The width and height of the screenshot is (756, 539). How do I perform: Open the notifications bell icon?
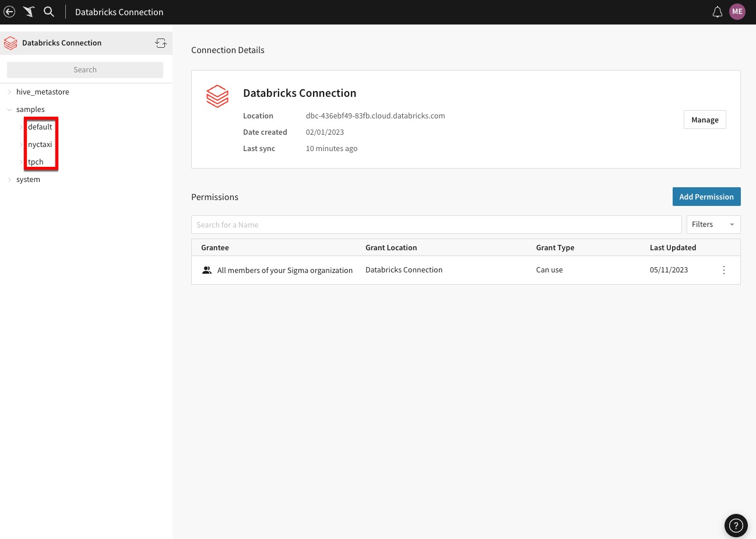tap(718, 12)
